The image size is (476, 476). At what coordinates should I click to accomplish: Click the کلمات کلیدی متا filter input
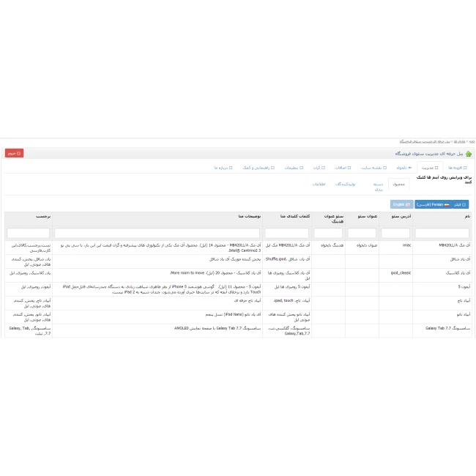[x=287, y=233]
